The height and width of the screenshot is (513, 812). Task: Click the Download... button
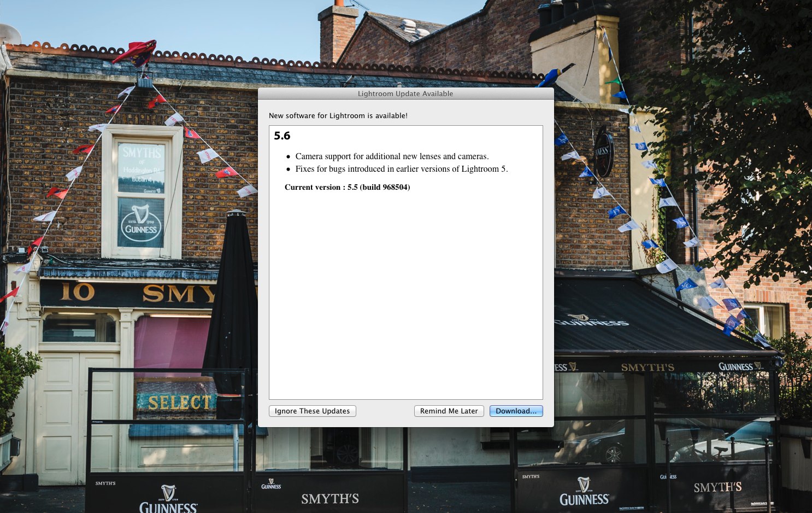(516, 411)
